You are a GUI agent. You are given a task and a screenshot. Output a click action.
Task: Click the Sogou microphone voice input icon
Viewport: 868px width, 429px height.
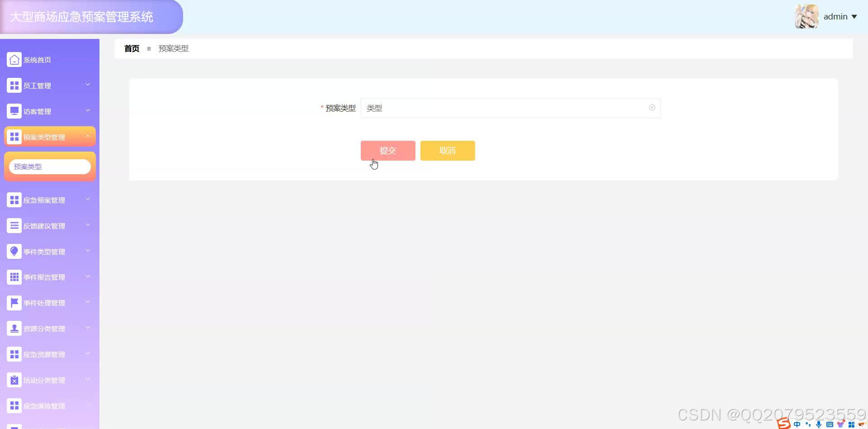pyautogui.click(x=819, y=424)
